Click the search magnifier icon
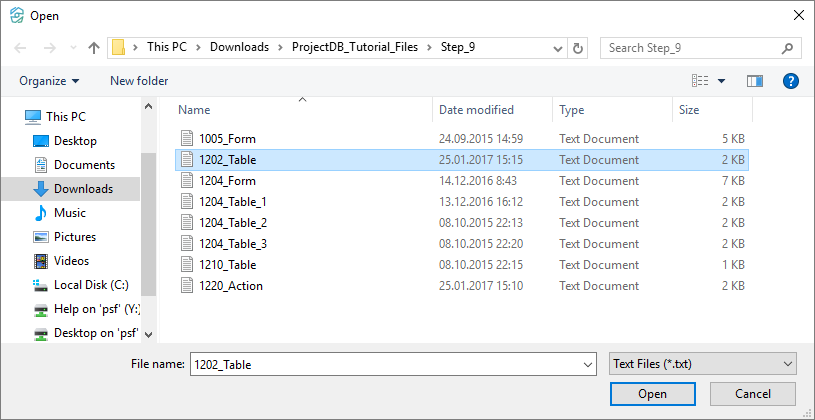815x420 pixels. (x=787, y=48)
